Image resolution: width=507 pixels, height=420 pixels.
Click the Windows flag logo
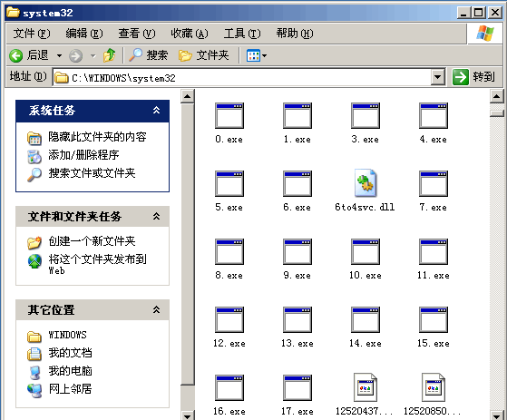click(485, 34)
